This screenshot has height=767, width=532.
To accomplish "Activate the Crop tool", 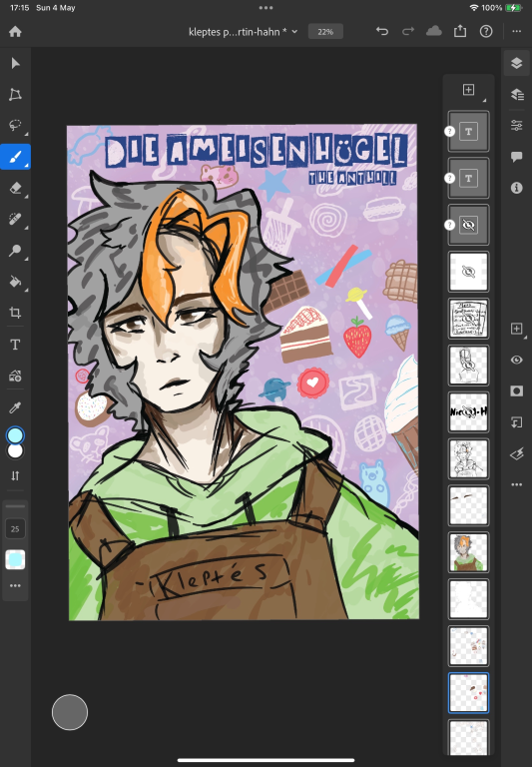I will (x=15, y=313).
